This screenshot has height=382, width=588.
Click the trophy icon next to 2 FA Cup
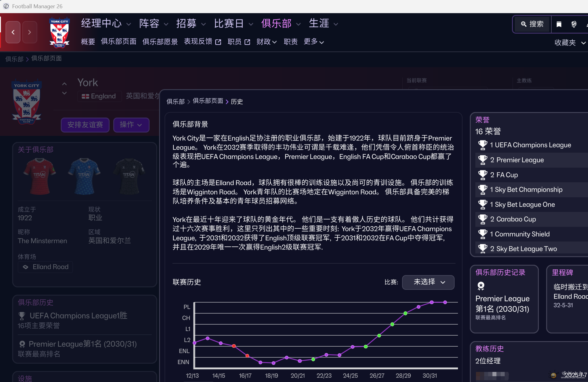coord(483,175)
